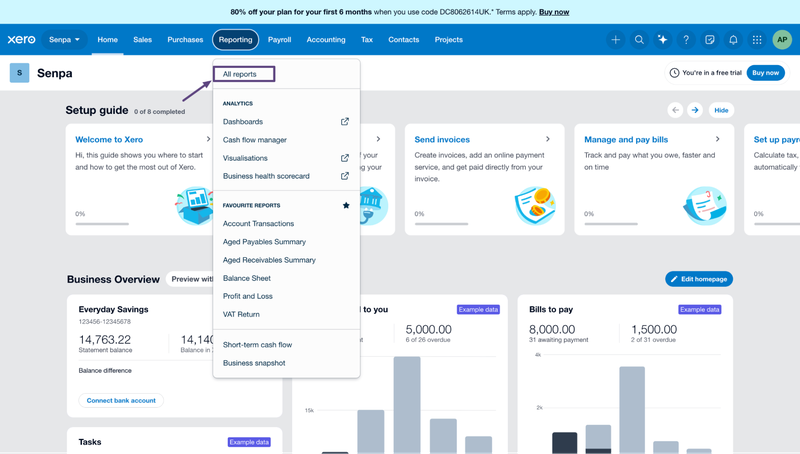Open the Tax menu
The width and height of the screenshot is (800, 454).
[367, 39]
